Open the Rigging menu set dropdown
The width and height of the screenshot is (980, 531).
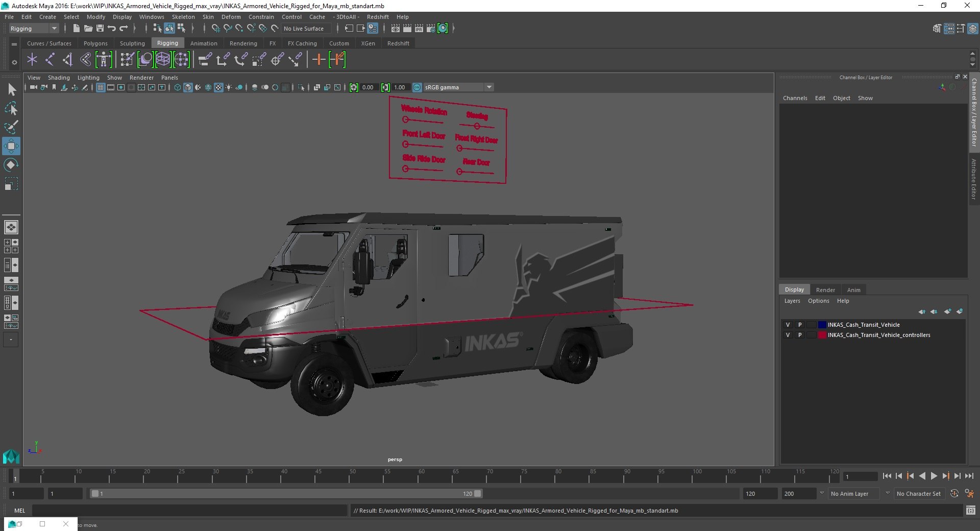pyautogui.click(x=34, y=29)
